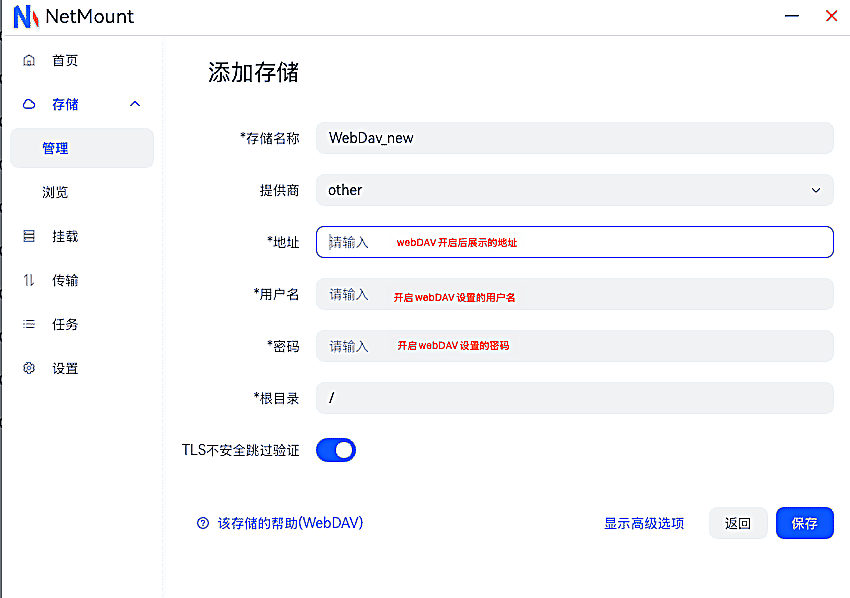
Task: Click the *地址 field label
Action: point(282,242)
